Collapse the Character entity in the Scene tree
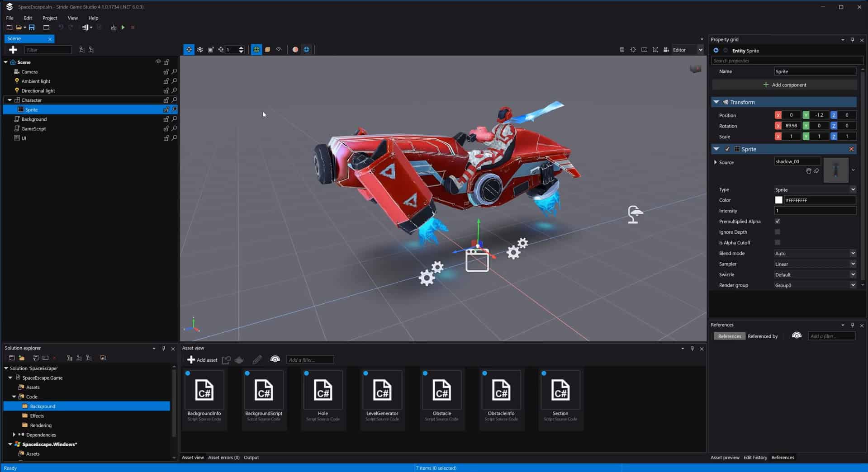Image resolution: width=868 pixels, height=472 pixels. 9,100
